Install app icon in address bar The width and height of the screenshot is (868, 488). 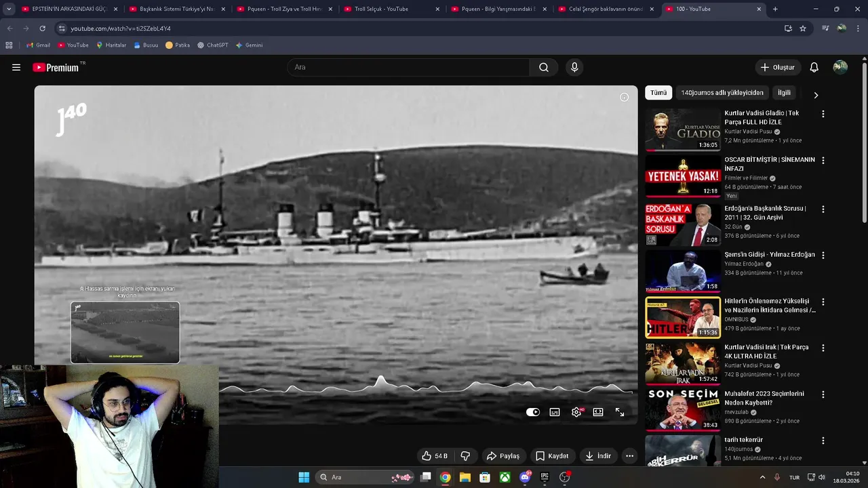(788, 28)
